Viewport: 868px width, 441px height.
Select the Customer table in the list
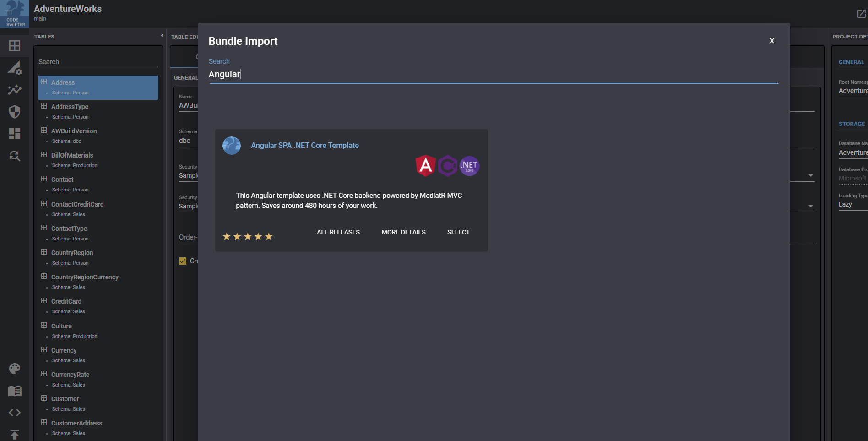point(65,399)
